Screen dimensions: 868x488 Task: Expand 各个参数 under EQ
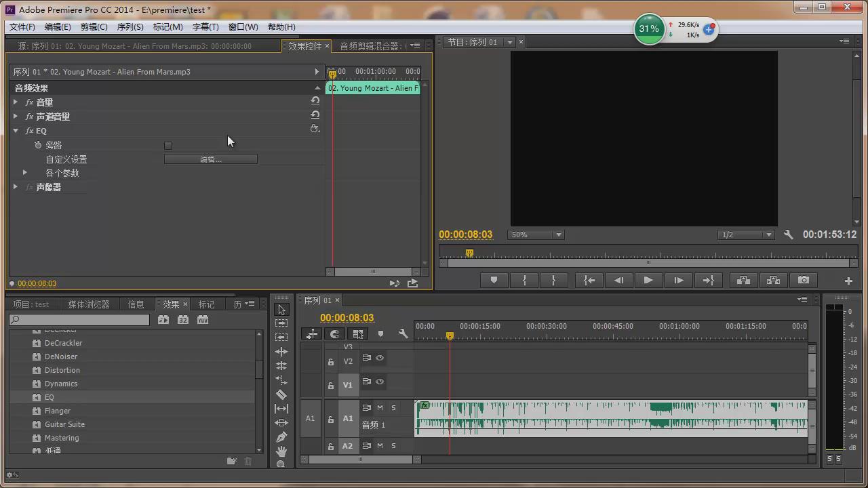click(25, 172)
